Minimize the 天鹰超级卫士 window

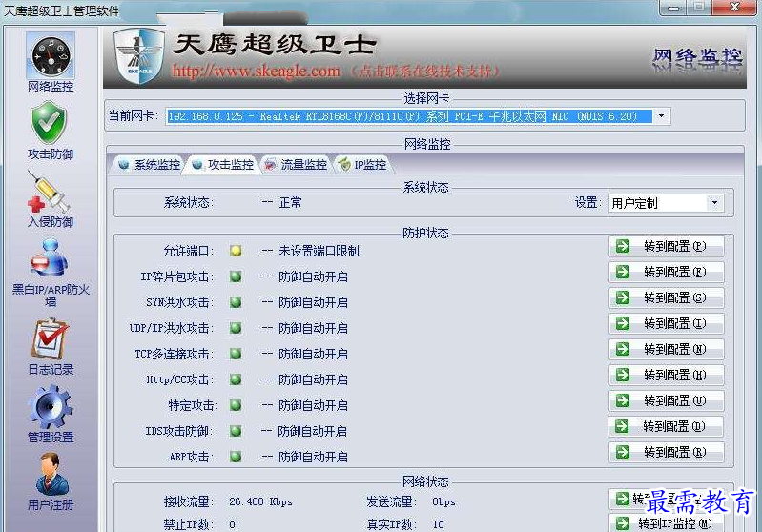(673, 7)
